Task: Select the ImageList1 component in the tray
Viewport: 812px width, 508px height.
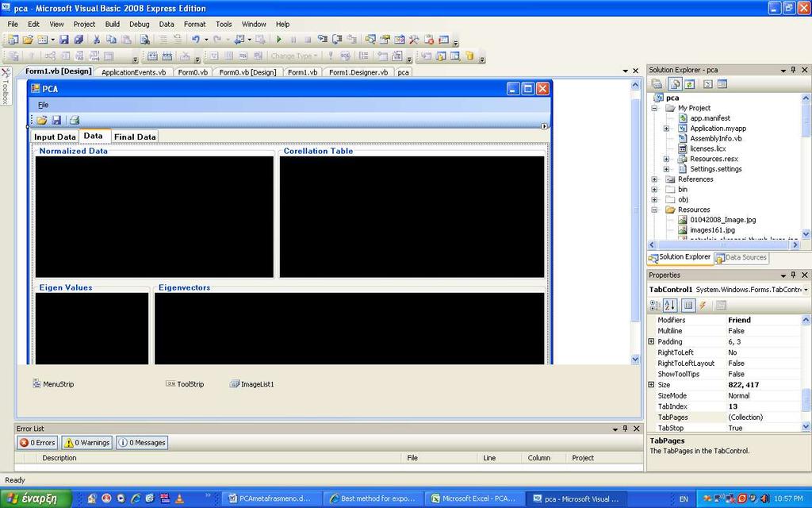Action: pyautogui.click(x=251, y=384)
